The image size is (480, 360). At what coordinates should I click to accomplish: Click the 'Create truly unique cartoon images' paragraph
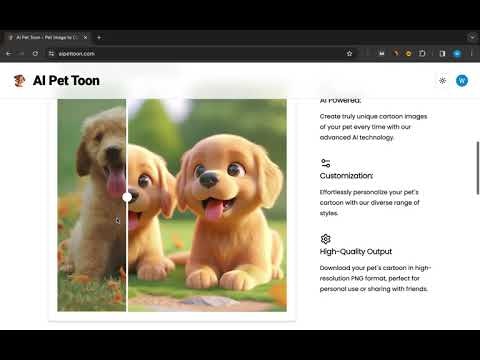click(373, 127)
